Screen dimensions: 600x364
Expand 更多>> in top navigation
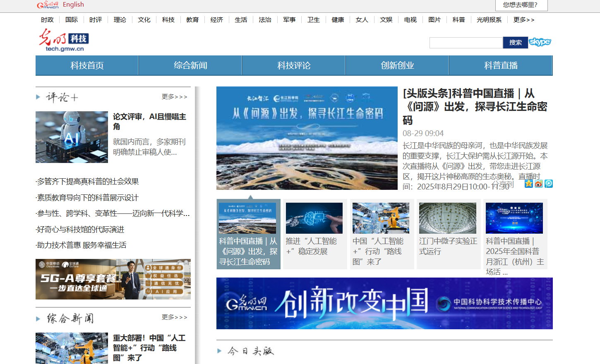point(524,20)
